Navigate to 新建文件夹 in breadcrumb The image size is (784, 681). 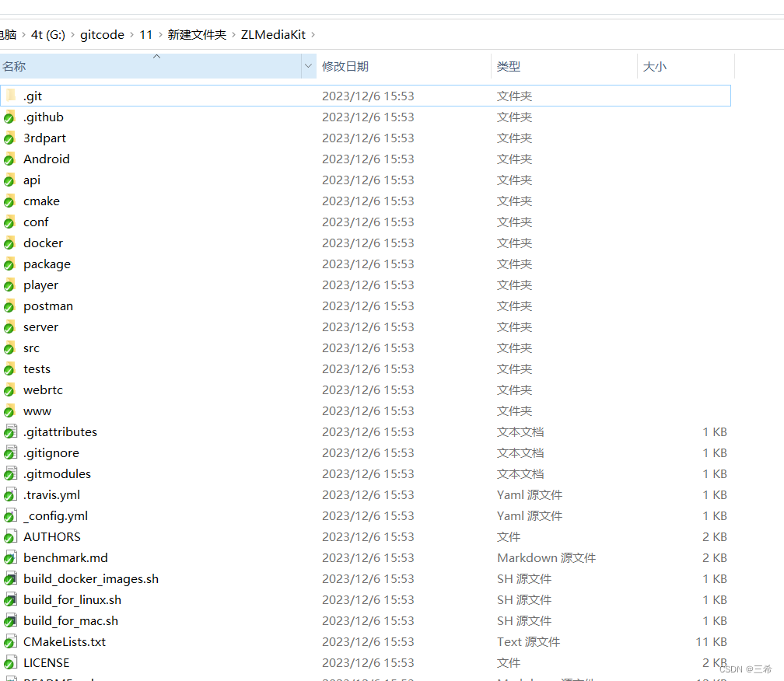pos(197,34)
